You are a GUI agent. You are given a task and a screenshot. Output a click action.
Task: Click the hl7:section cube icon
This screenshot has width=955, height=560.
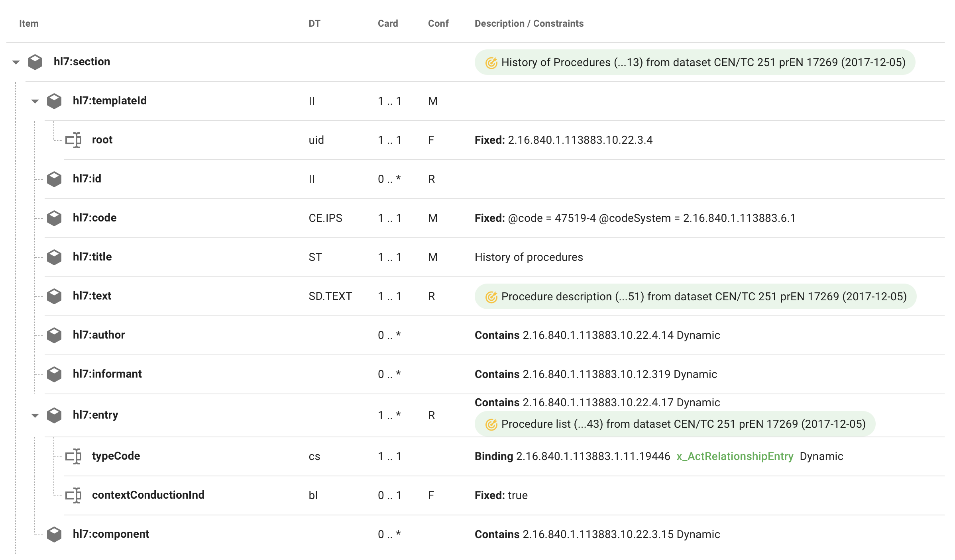click(35, 62)
